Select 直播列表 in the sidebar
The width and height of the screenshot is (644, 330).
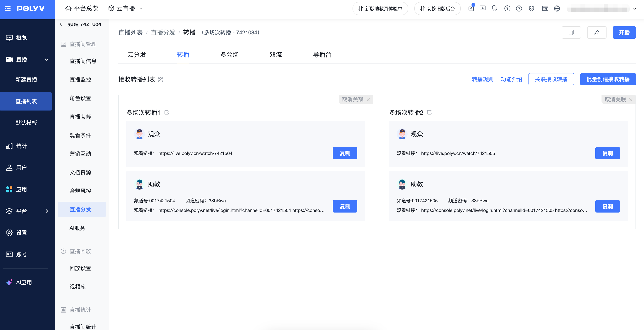(x=26, y=101)
